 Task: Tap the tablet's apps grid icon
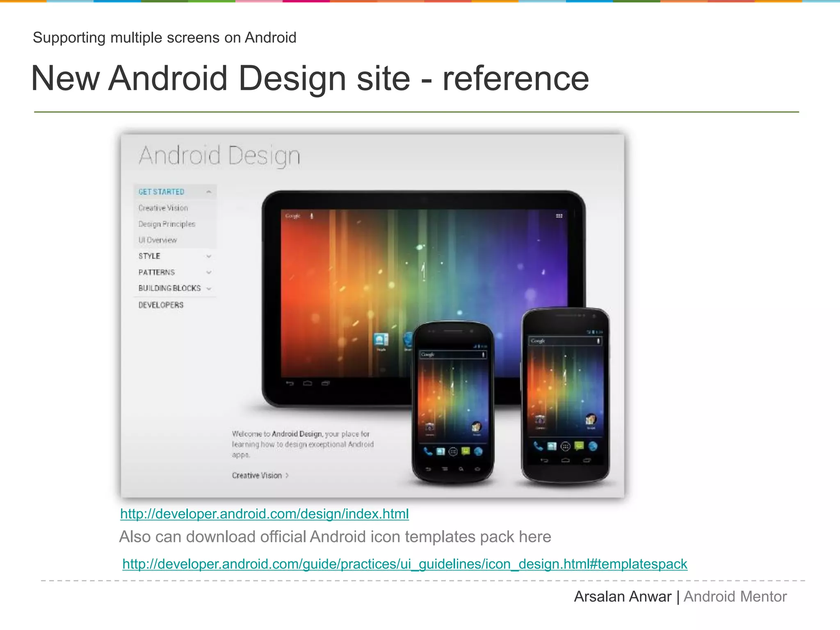[559, 216]
